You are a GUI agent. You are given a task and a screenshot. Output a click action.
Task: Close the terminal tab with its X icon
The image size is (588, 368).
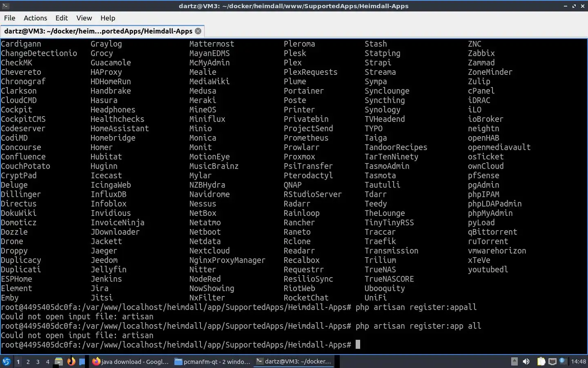198,31
